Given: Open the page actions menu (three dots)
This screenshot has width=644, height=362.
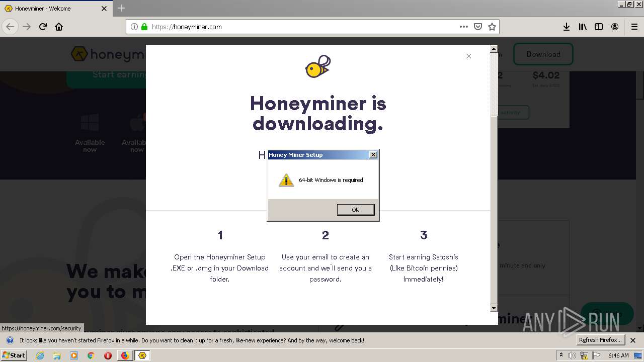Looking at the screenshot, I should click(x=464, y=27).
